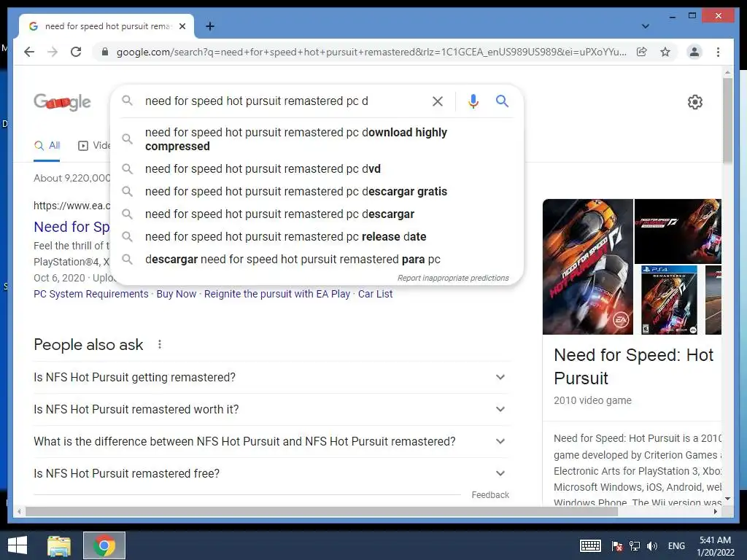Open the PC System Requirements sitelink

click(91, 294)
